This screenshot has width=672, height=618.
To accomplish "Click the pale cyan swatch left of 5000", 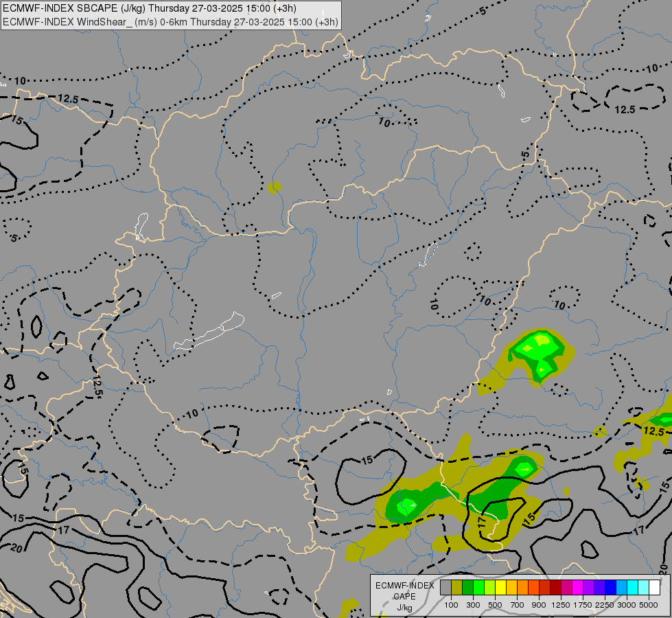I will (644, 587).
